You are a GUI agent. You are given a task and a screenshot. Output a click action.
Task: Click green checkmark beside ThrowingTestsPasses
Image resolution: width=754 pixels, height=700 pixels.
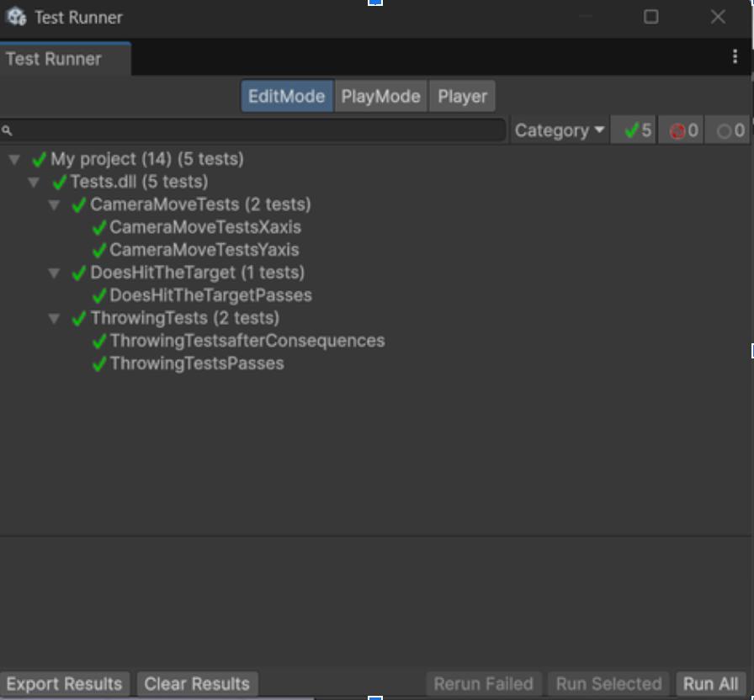coord(99,363)
